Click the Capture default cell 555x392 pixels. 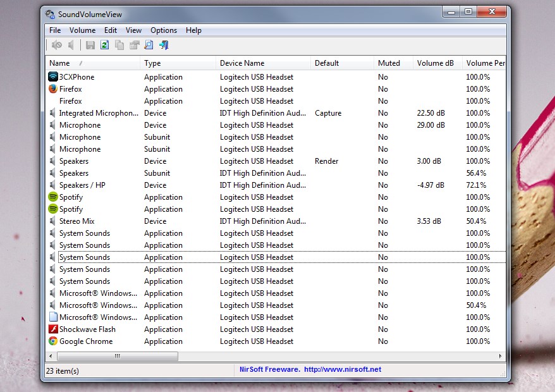pyautogui.click(x=328, y=113)
